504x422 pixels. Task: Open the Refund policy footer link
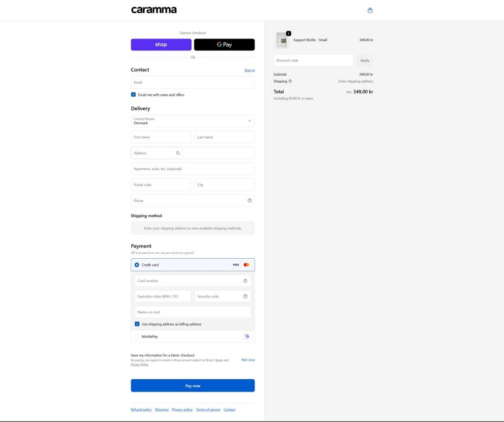141,410
